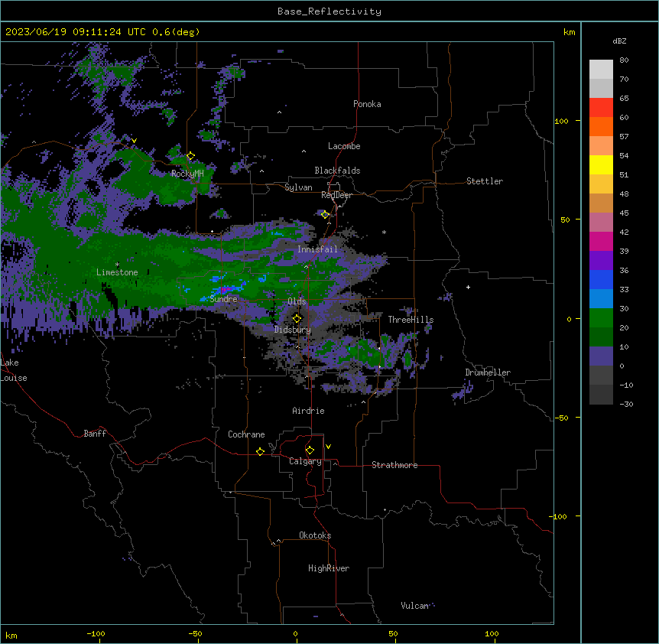Click the Lacombe city label
The width and height of the screenshot is (659, 644).
pyautogui.click(x=344, y=146)
